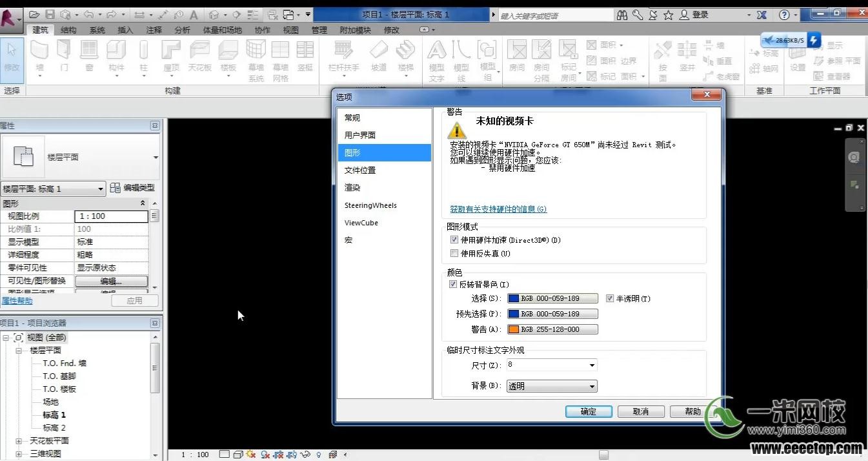Switch to the 系统 ribbon tab
The height and width of the screenshot is (461, 868).
(97, 30)
